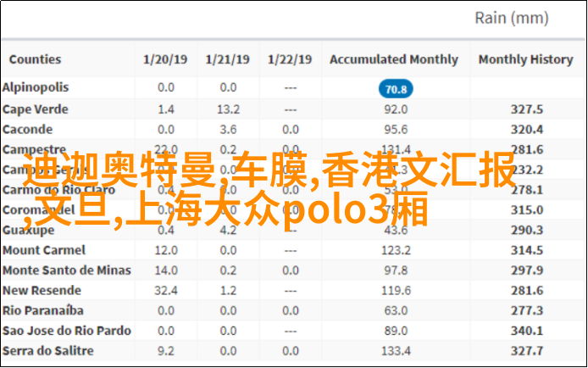Click the "32.4" value in New Resende row

tap(166, 291)
